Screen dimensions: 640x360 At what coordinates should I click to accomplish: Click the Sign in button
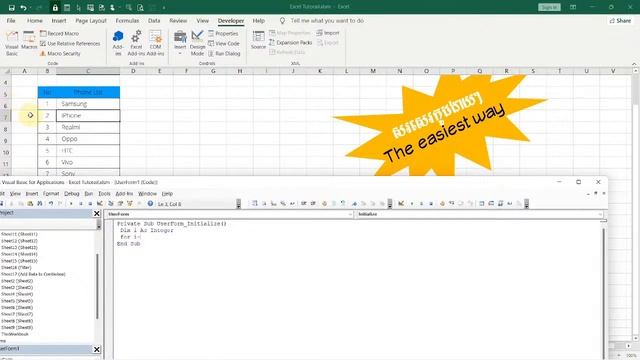[549, 7]
